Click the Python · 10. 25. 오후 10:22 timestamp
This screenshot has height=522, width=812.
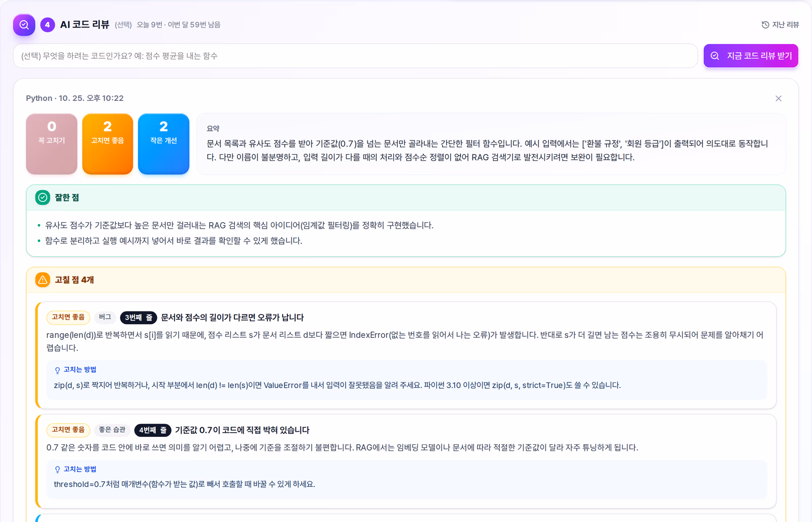tap(75, 98)
